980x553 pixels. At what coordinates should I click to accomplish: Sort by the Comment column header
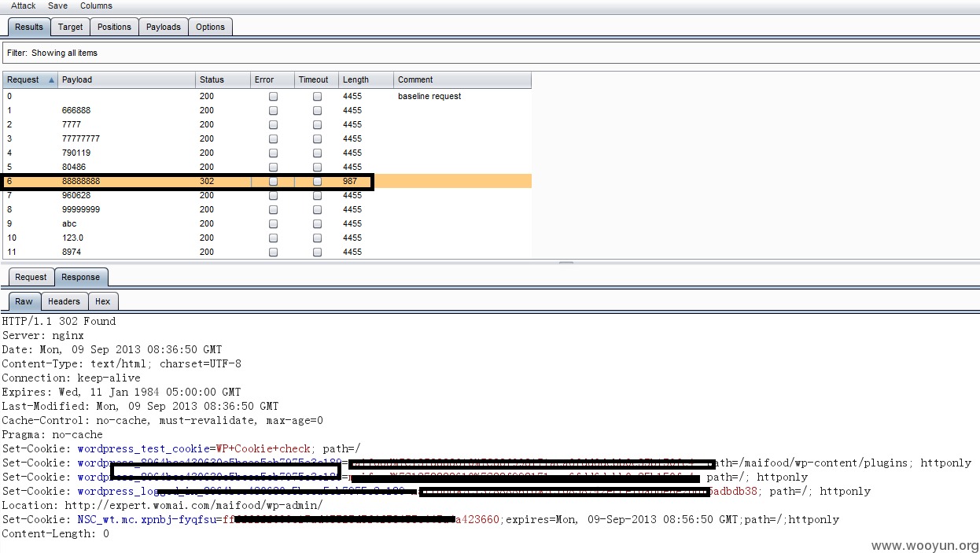(462, 79)
